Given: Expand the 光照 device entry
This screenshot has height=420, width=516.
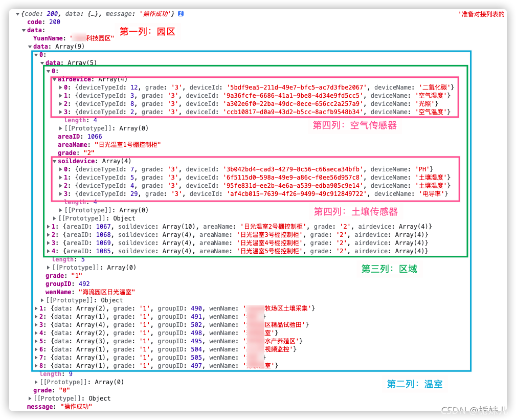Looking at the screenshot, I should 61,104.
